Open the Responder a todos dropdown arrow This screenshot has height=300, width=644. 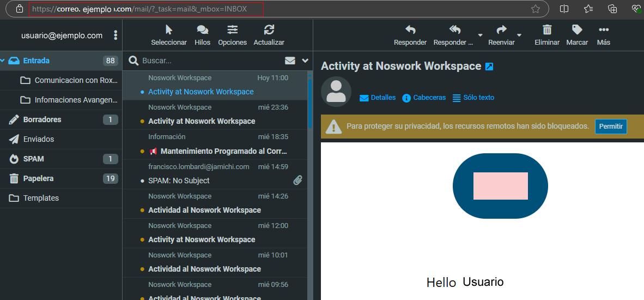click(x=479, y=35)
